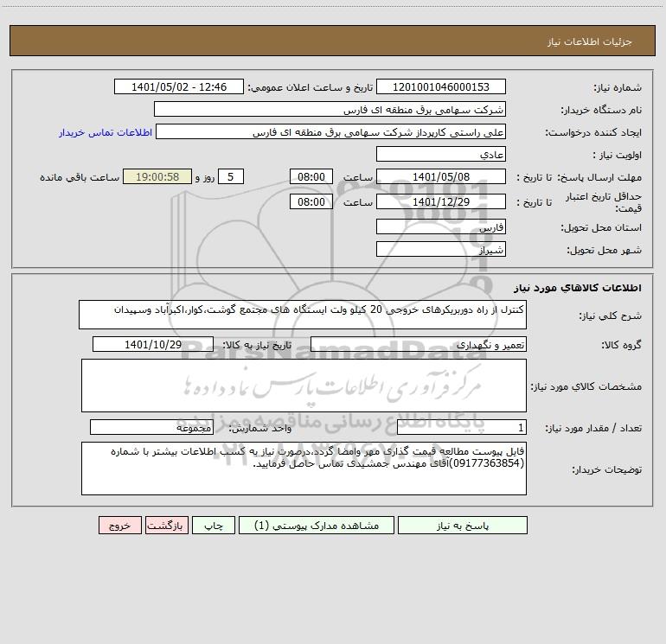Click the label شهر محل تحویل
The width and height of the screenshot is (666, 644).
click(605, 251)
